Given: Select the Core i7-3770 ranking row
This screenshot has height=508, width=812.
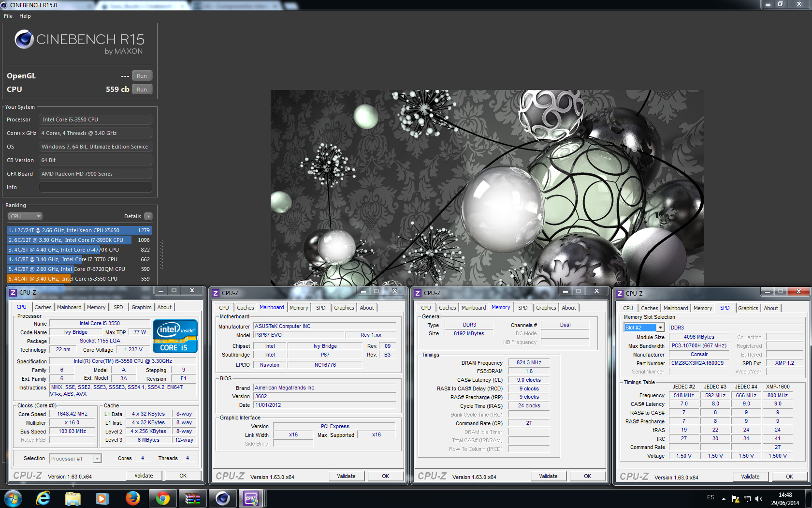Looking at the screenshot, I should 79,259.
